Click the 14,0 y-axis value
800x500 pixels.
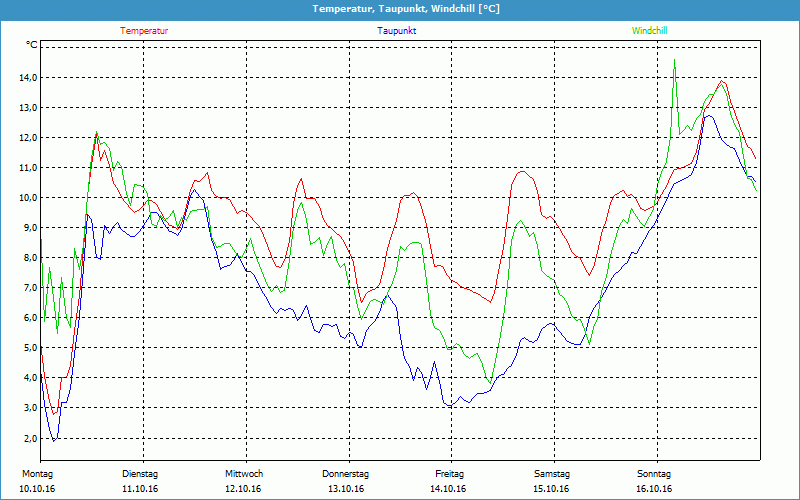29,78
